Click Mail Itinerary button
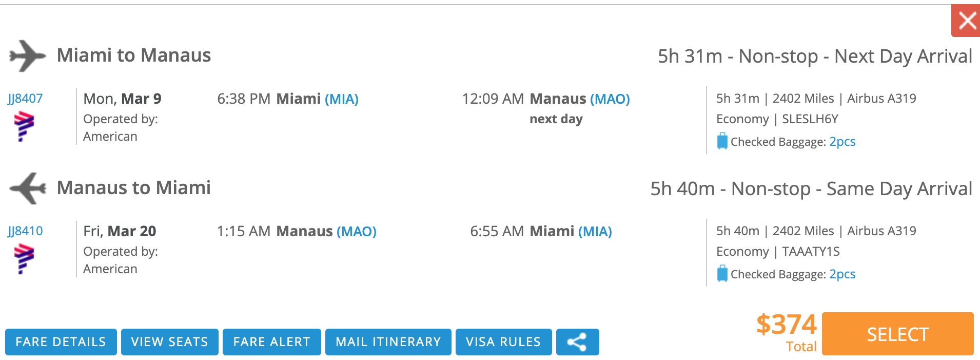The height and width of the screenshot is (360, 980). pyautogui.click(x=388, y=342)
